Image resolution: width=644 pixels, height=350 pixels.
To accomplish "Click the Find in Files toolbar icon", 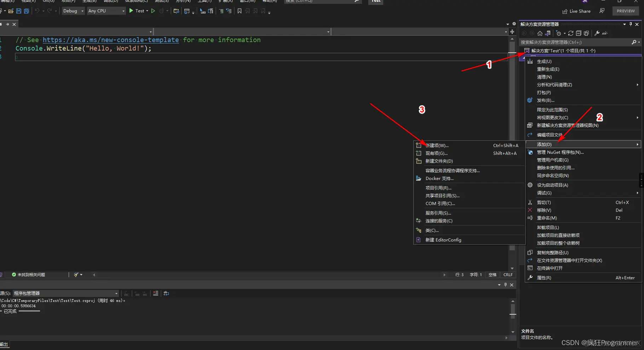I will [x=176, y=11].
